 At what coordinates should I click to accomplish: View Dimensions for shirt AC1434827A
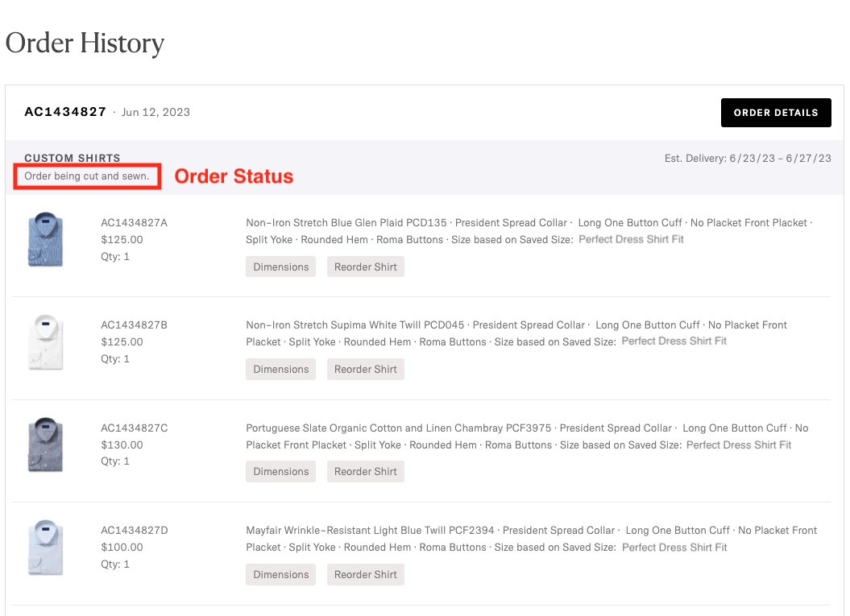(x=280, y=267)
